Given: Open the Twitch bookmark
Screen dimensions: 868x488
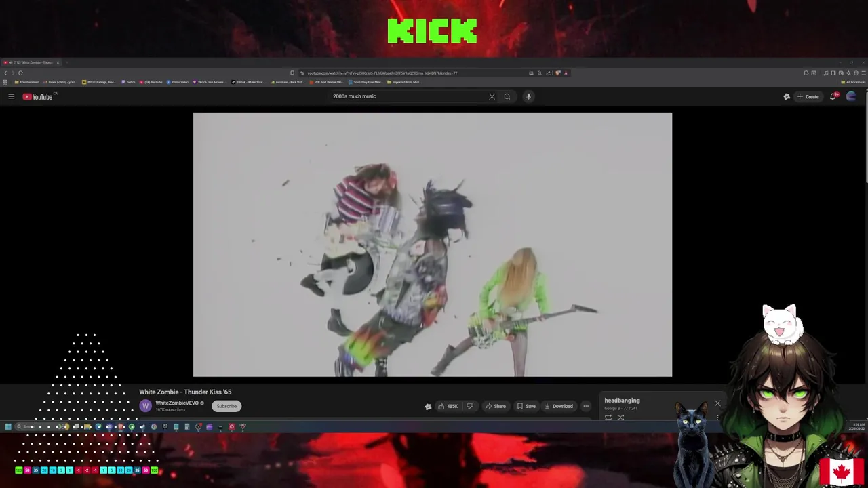Looking at the screenshot, I should tap(128, 82).
